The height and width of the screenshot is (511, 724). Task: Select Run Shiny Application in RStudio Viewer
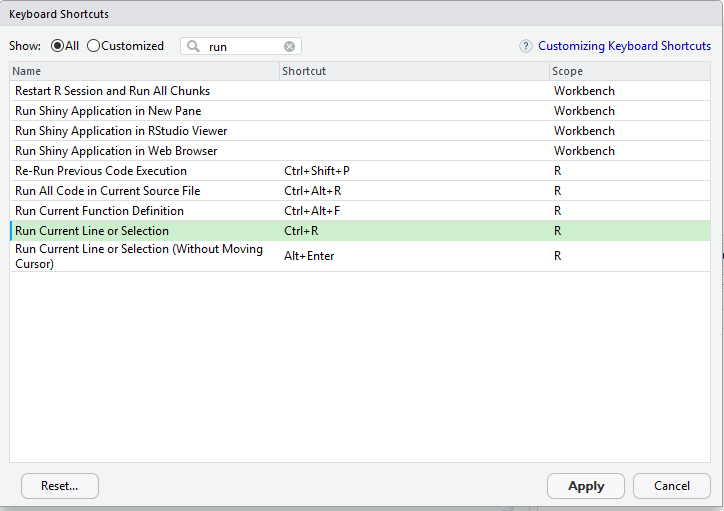coord(121,131)
